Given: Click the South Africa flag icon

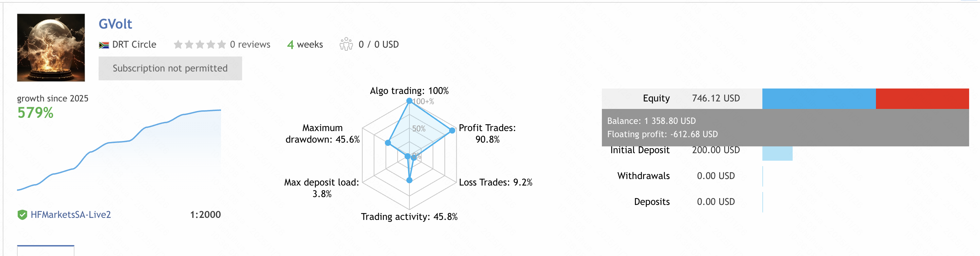Looking at the screenshot, I should click(103, 45).
